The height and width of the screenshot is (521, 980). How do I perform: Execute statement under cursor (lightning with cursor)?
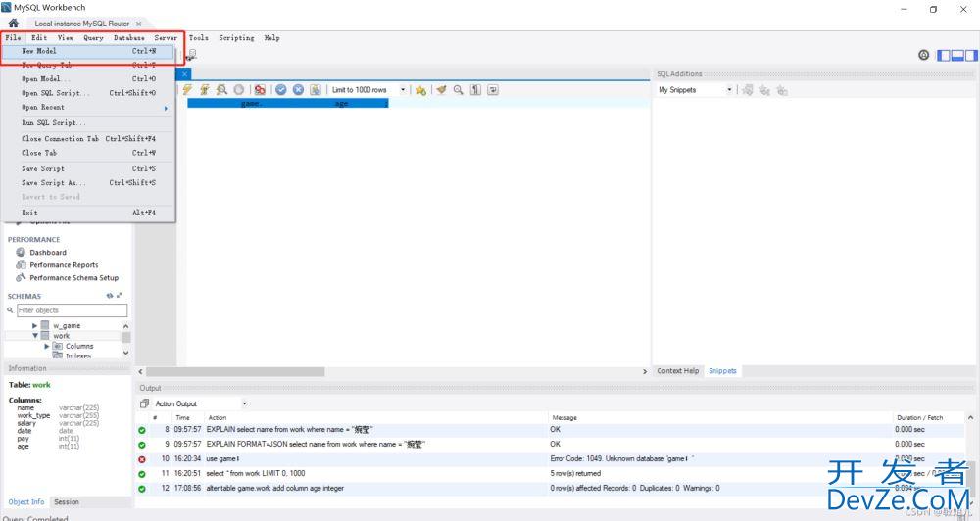[x=205, y=90]
